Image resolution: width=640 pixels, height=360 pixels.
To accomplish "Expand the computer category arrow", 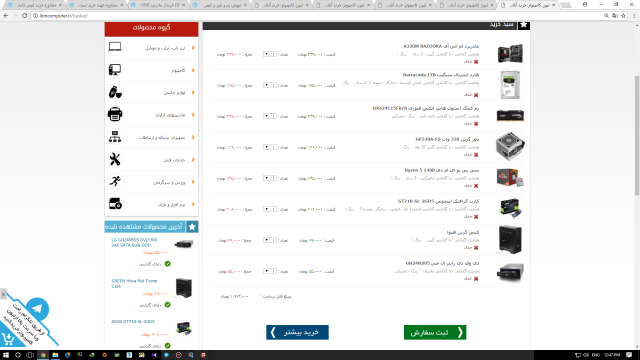I will click(x=193, y=70).
